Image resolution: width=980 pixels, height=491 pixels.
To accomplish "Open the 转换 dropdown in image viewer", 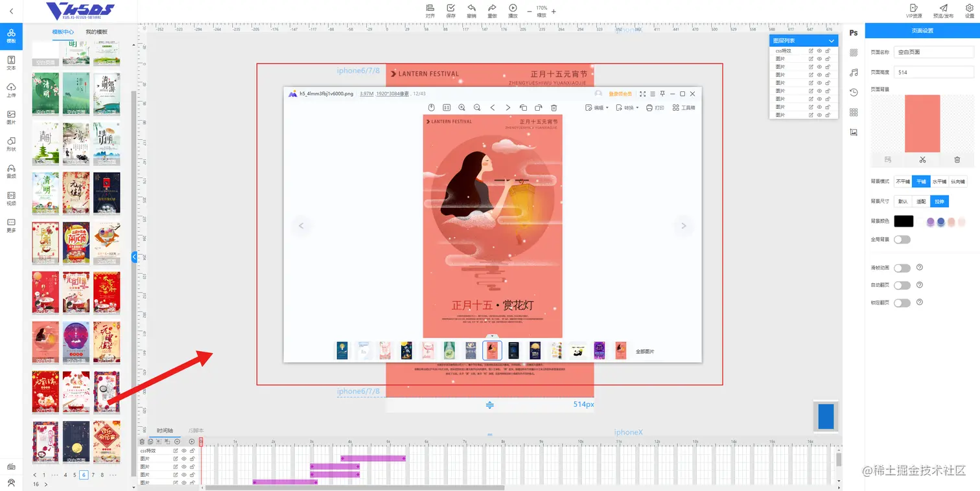I will pos(627,108).
